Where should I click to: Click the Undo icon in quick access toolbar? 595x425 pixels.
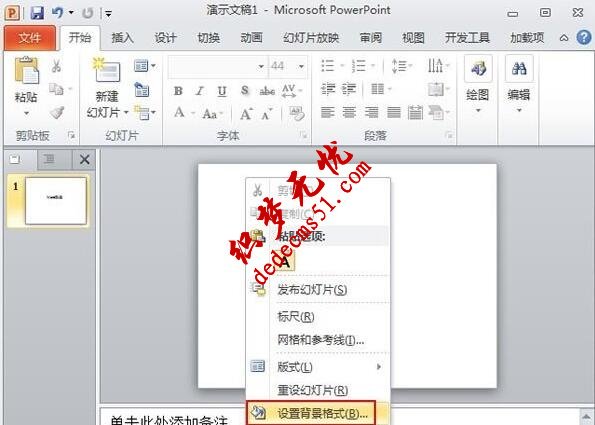(x=58, y=13)
